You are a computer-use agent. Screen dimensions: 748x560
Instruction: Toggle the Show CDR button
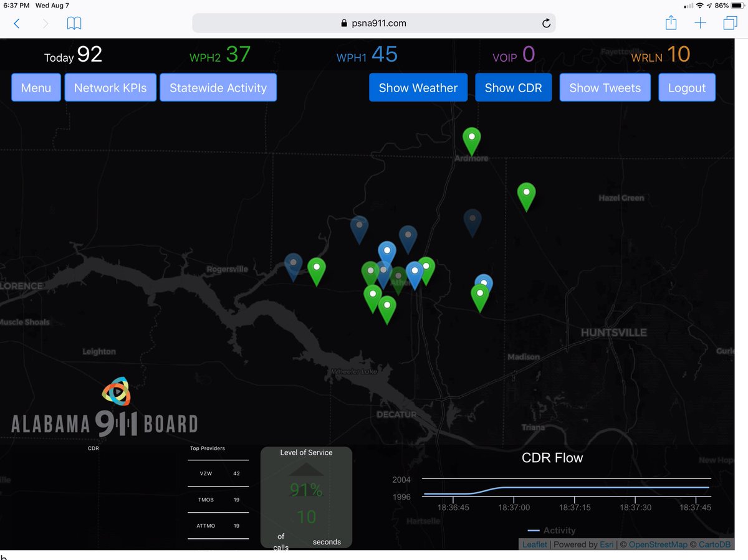coord(514,88)
